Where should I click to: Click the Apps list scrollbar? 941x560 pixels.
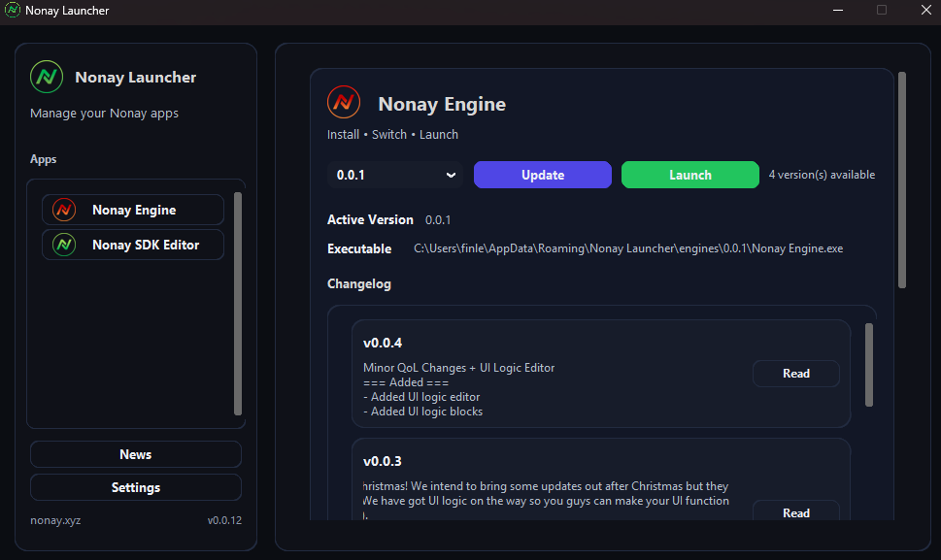(x=238, y=304)
